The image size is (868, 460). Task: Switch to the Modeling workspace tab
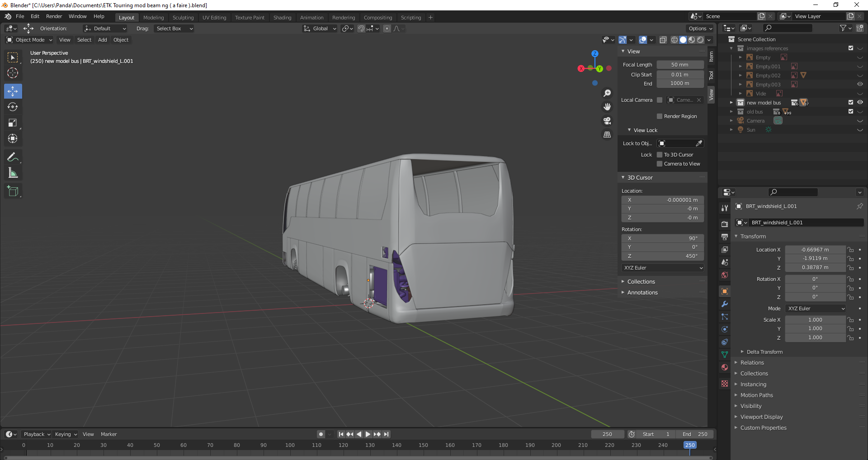[x=154, y=18]
